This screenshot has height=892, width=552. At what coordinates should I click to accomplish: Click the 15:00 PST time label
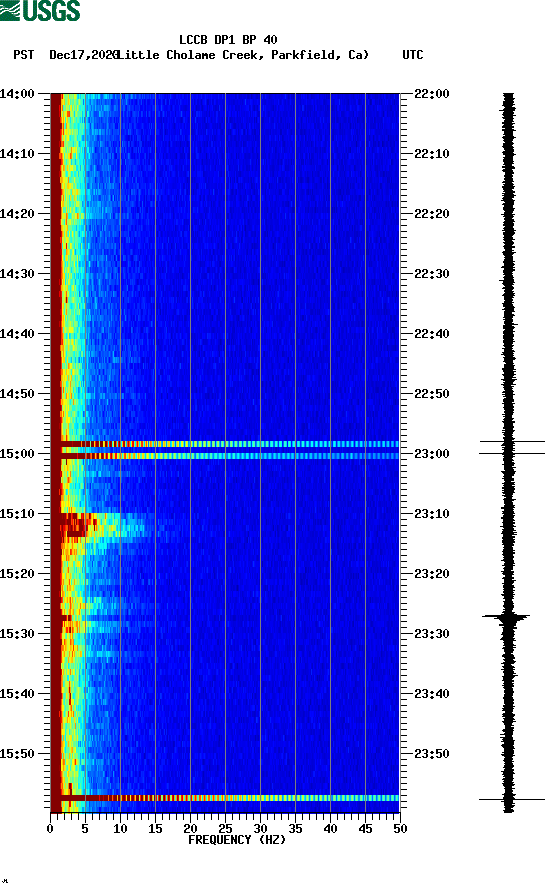[x=17, y=454]
